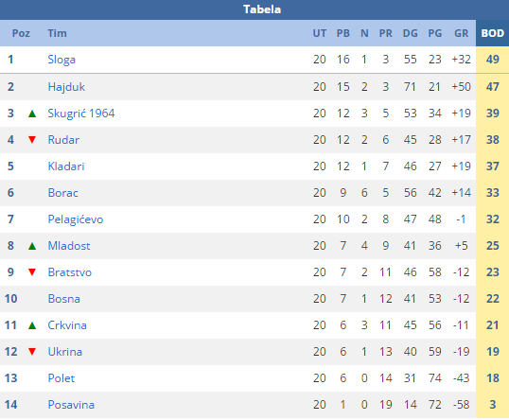Click the Bosna team link
The height and width of the screenshot is (420, 509).
click(64, 299)
